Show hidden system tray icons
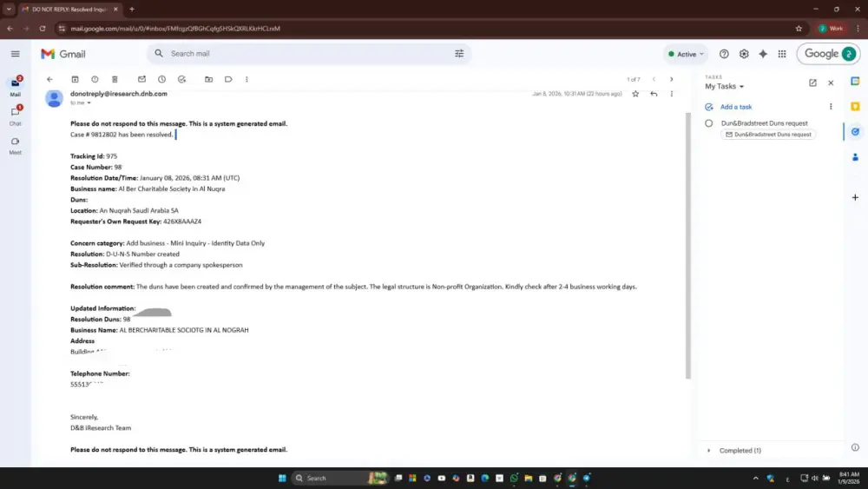 click(755, 478)
